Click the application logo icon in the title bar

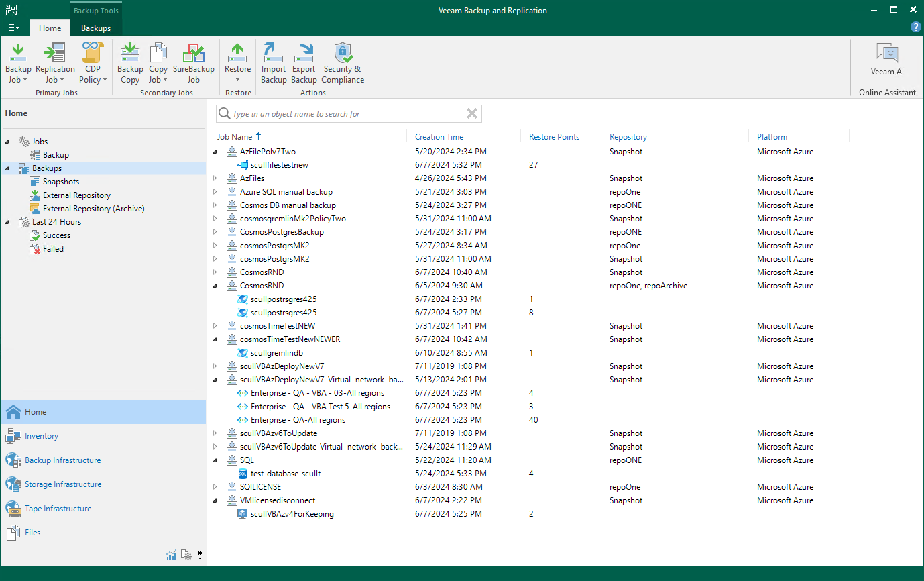[x=13, y=10]
